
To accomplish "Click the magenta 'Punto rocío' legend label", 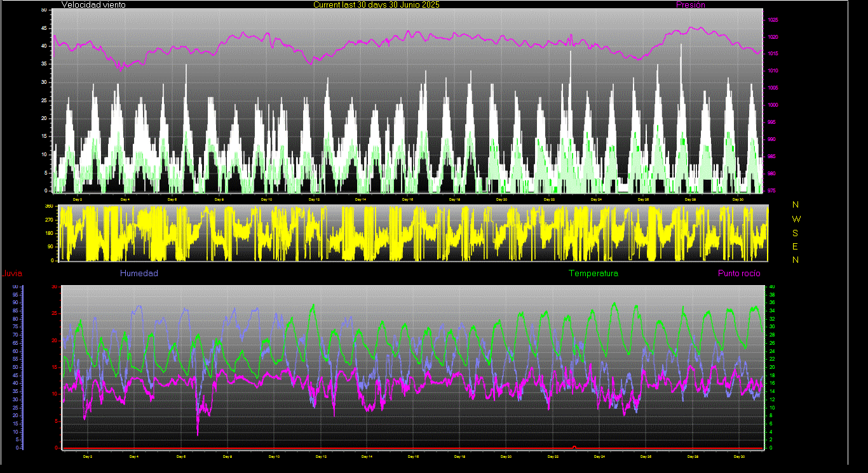I will click(739, 274).
